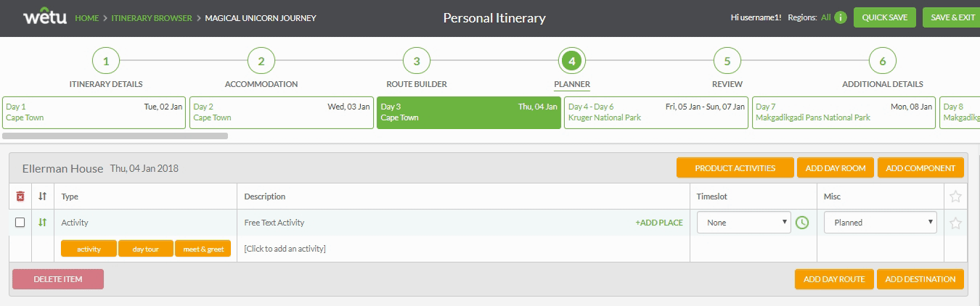Open the clock timeslot icon
This screenshot has height=306, width=980.
coord(801,223)
